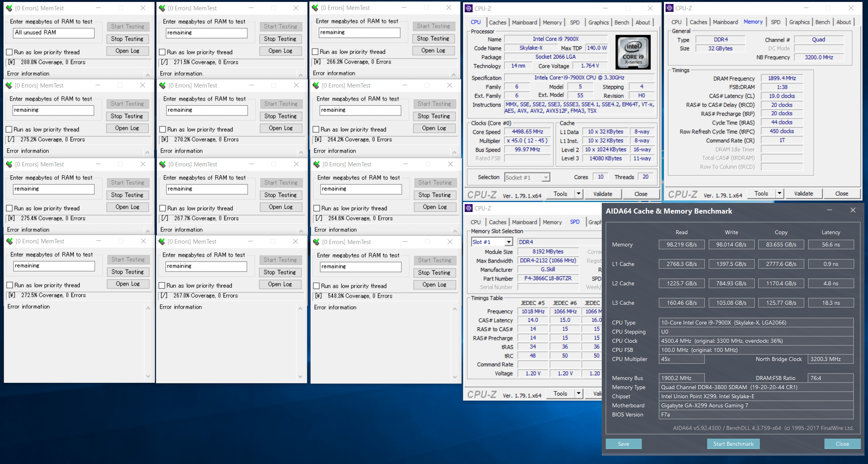Stop testing in the 288.8% coverage MemTest

coord(127,39)
